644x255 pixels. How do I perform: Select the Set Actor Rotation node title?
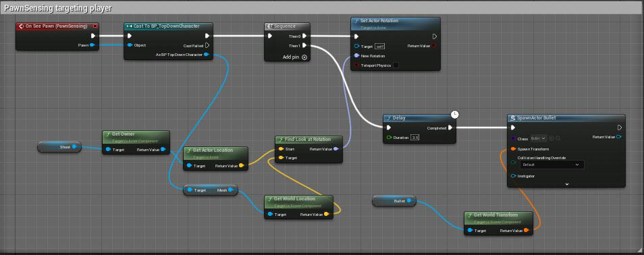point(379,20)
